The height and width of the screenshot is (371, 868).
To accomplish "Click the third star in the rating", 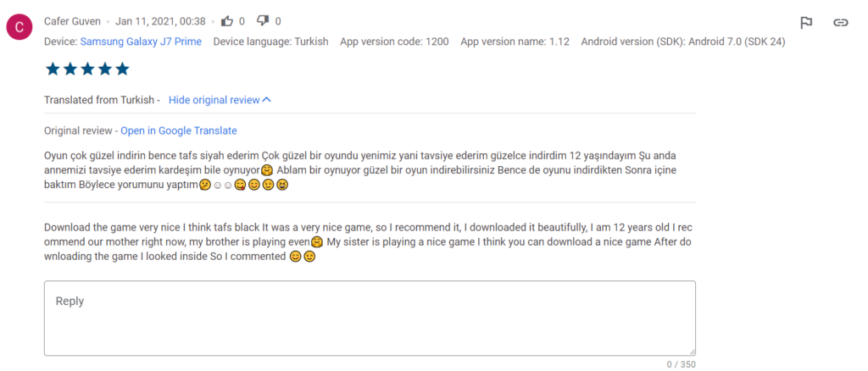I will click(x=88, y=69).
